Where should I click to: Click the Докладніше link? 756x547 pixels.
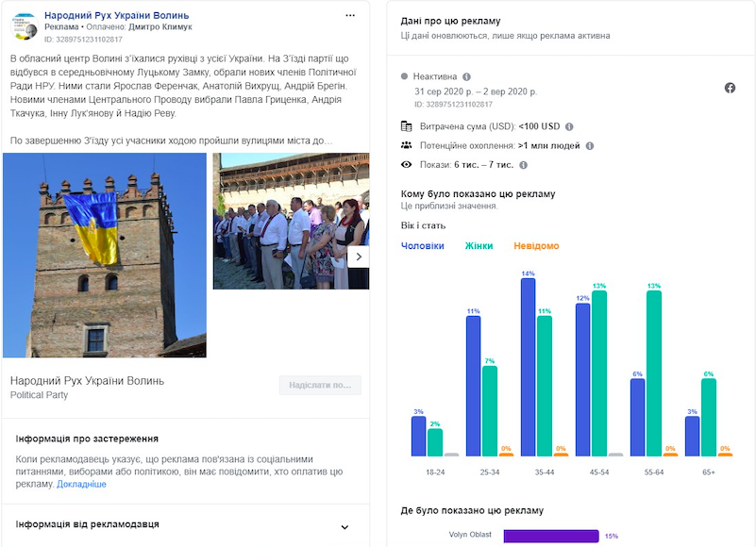point(81,484)
